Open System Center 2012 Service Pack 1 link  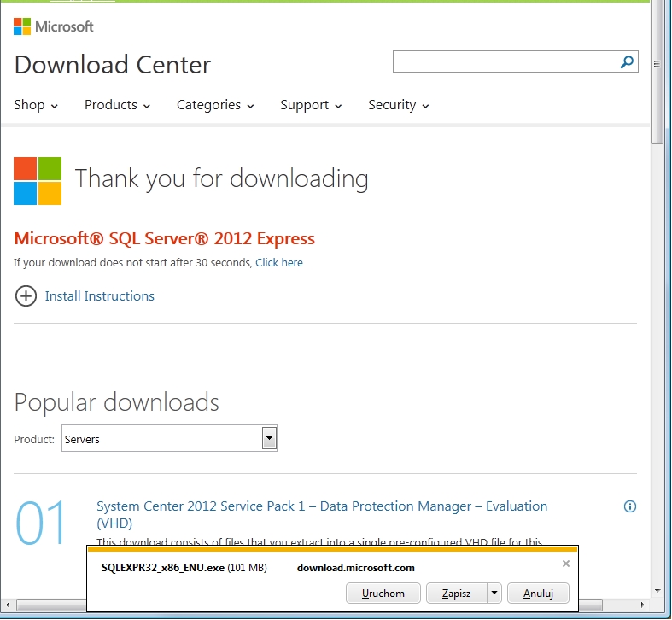click(x=322, y=514)
